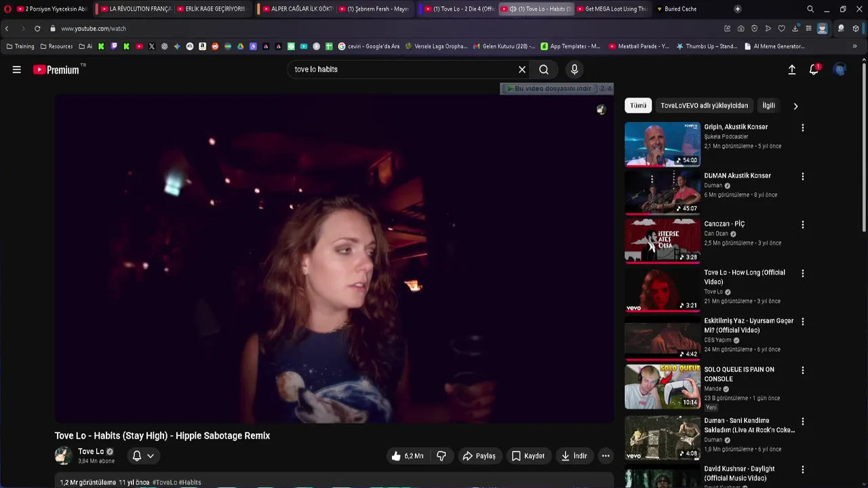Open options for Duman - Seni Kendime Sakladım

(x=803, y=421)
